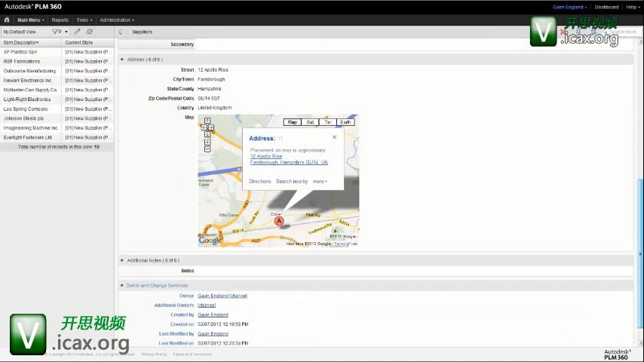Open the Privacy Policy footer link
Viewport: 644px width, 362px height.
coord(154,354)
